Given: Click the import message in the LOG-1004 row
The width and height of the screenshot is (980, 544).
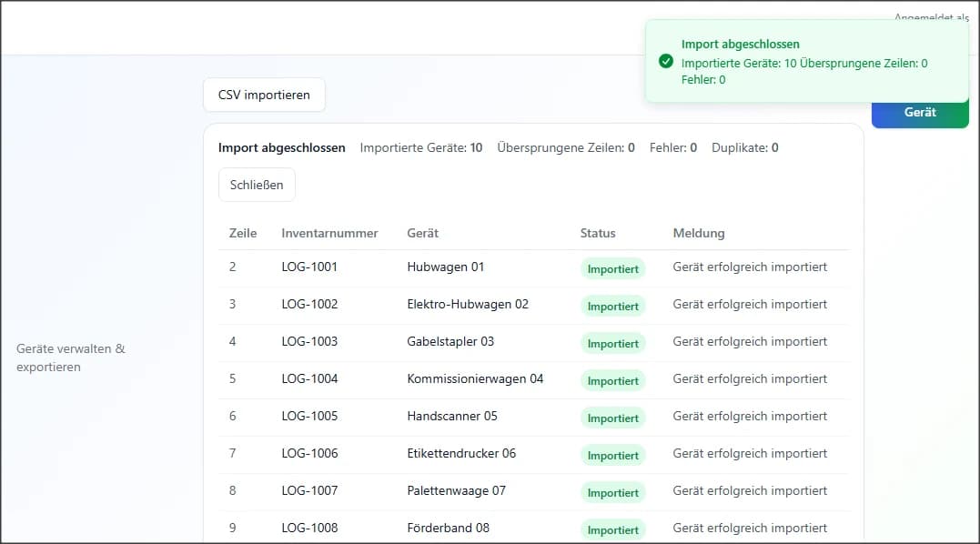Looking at the screenshot, I should click(x=750, y=379).
